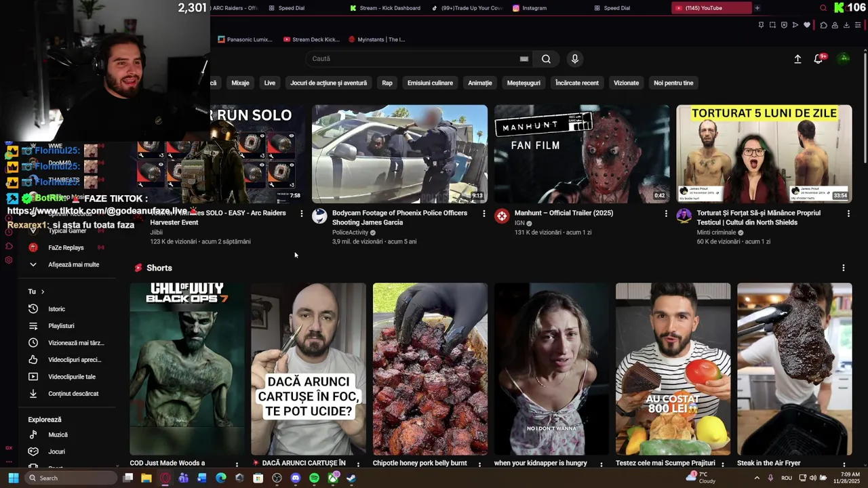Click the browser pin icon in toolbar
This screenshot has width=868, height=488.
tap(761, 25)
